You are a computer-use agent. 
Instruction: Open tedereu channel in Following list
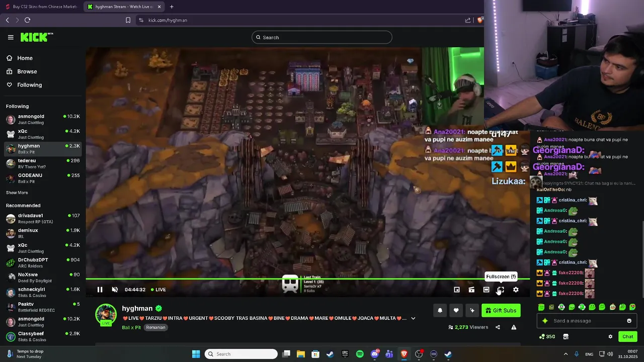click(43, 163)
